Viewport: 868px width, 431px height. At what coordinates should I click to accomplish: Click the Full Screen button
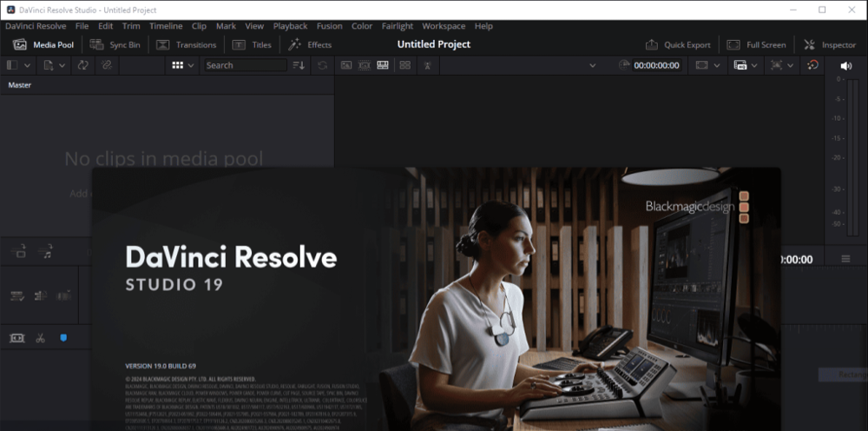[x=756, y=44]
